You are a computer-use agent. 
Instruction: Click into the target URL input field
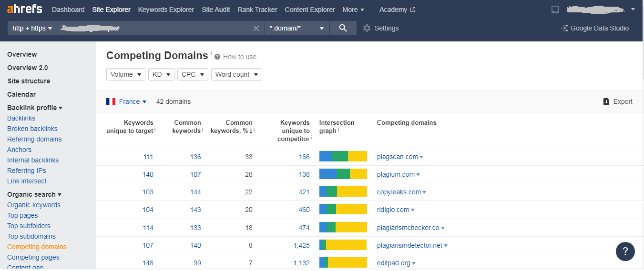[x=155, y=28]
